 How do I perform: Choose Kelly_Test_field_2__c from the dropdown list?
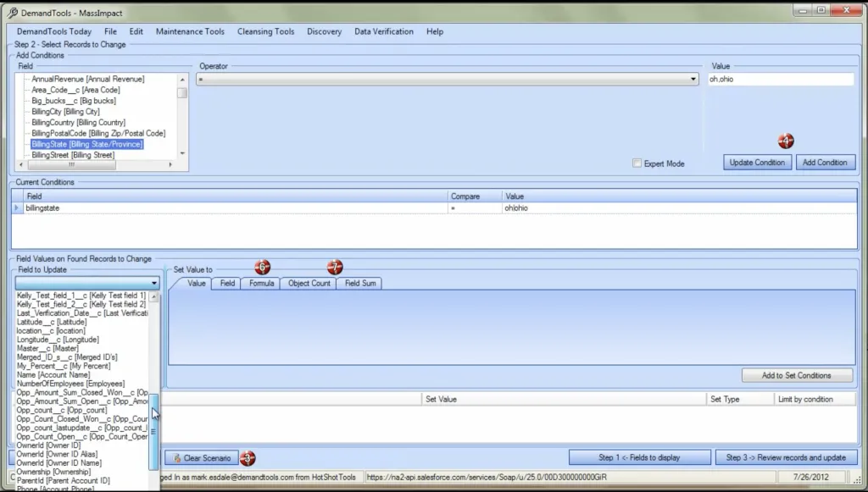pyautogui.click(x=81, y=305)
